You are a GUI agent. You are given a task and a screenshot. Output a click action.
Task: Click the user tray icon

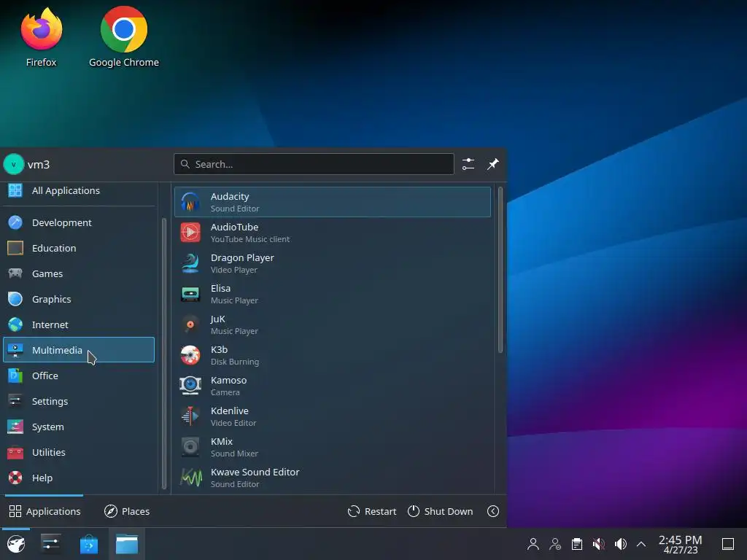pyautogui.click(x=533, y=544)
